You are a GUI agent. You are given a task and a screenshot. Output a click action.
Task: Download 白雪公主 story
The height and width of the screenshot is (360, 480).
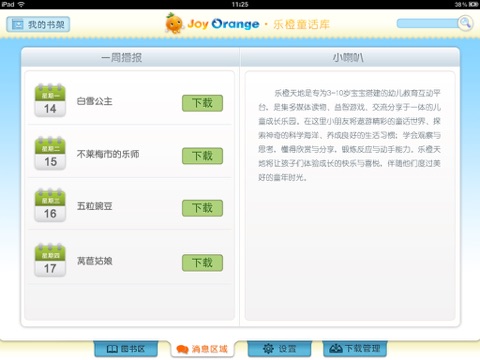pyautogui.click(x=202, y=103)
